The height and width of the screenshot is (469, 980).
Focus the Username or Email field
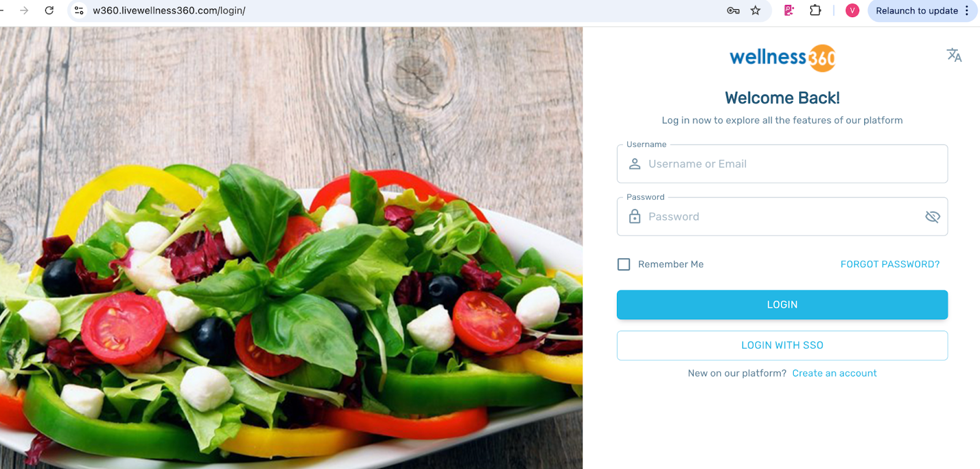click(x=782, y=164)
